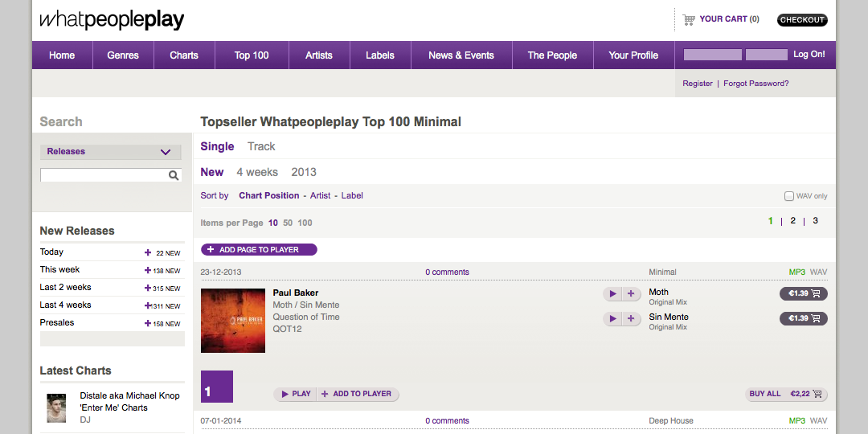The height and width of the screenshot is (434, 868).
Task: Buy Moth for €1.39 cart button
Action: click(x=803, y=294)
